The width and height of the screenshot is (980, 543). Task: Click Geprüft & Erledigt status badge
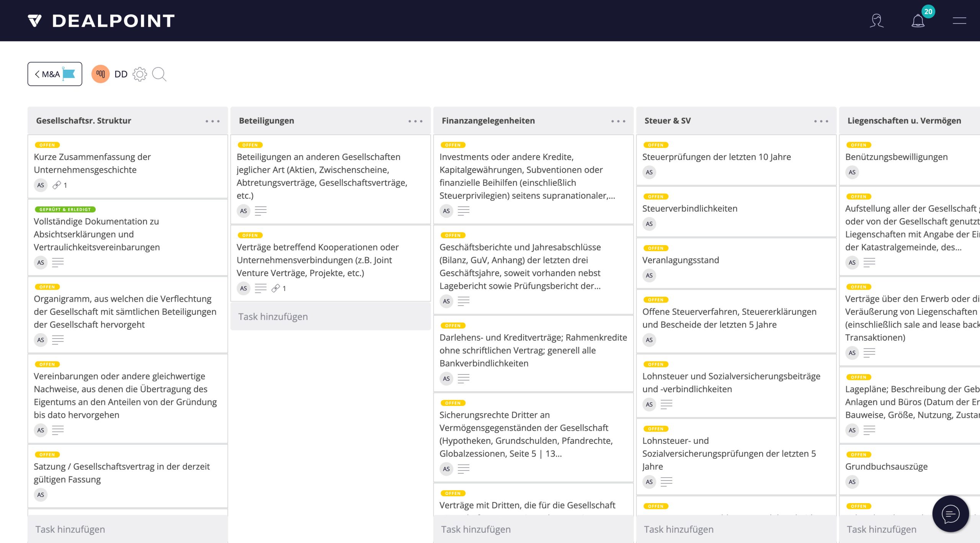65,209
